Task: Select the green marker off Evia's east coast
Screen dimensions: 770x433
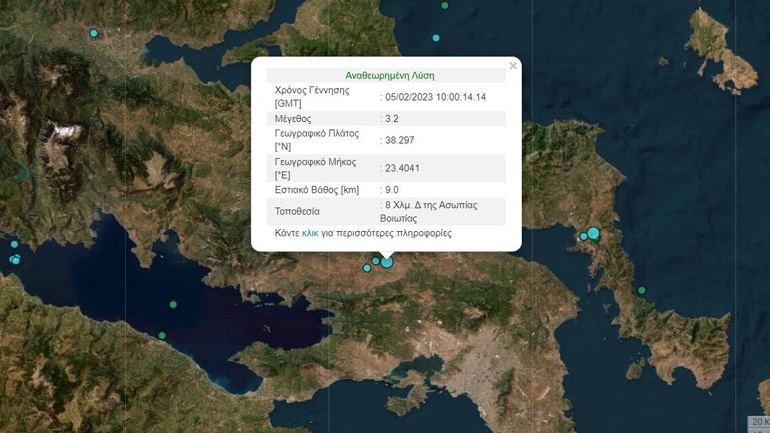Action: click(x=641, y=290)
